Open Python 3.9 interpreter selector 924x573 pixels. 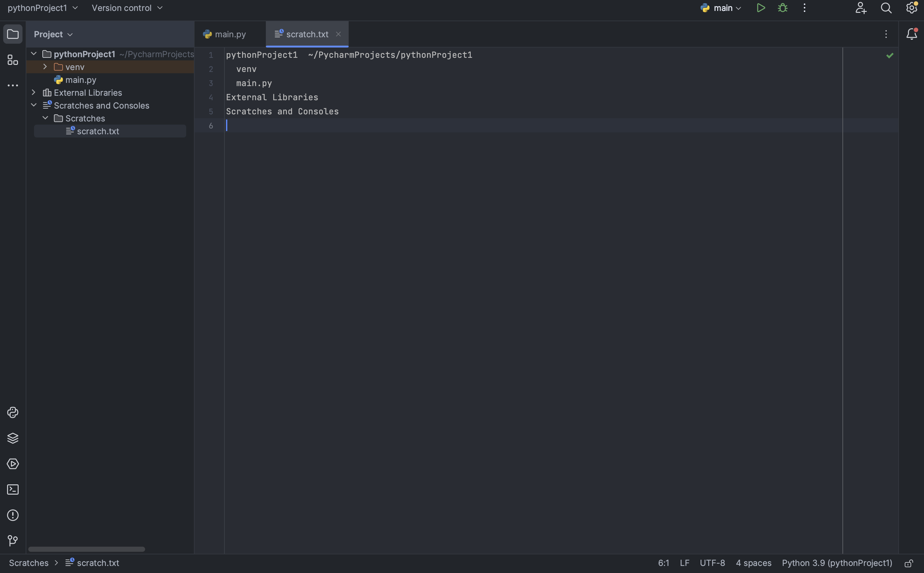837,563
